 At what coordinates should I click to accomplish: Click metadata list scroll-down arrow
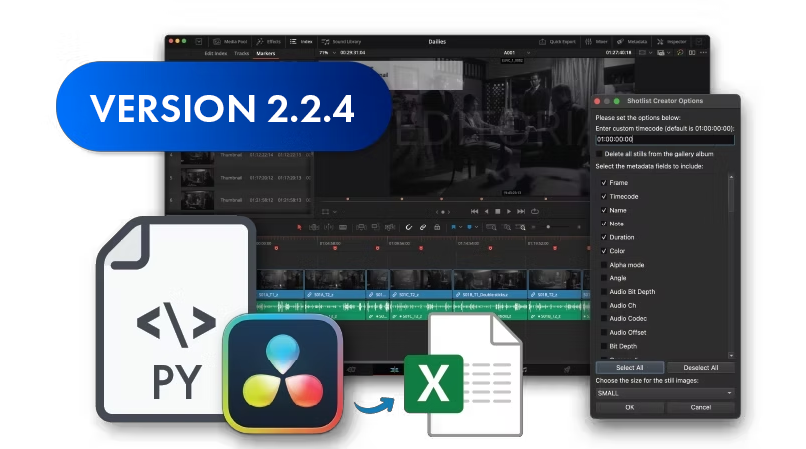(731, 355)
